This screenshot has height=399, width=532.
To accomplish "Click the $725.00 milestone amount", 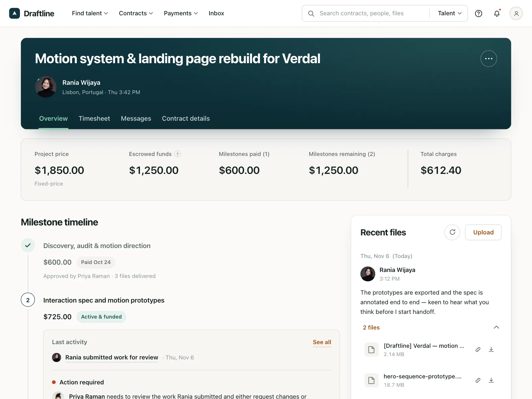I will click(x=58, y=317).
